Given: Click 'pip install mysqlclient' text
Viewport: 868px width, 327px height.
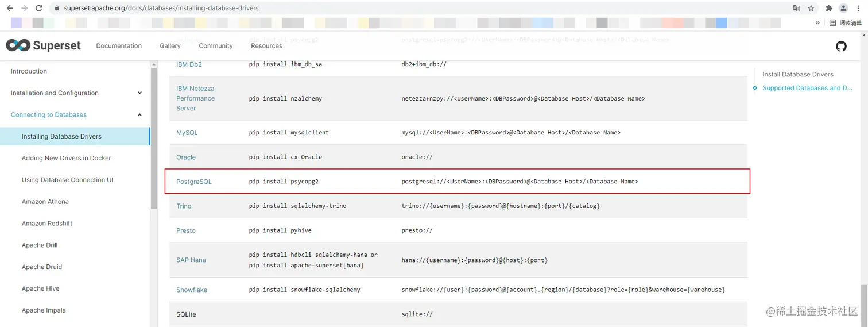Looking at the screenshot, I should (289, 133).
